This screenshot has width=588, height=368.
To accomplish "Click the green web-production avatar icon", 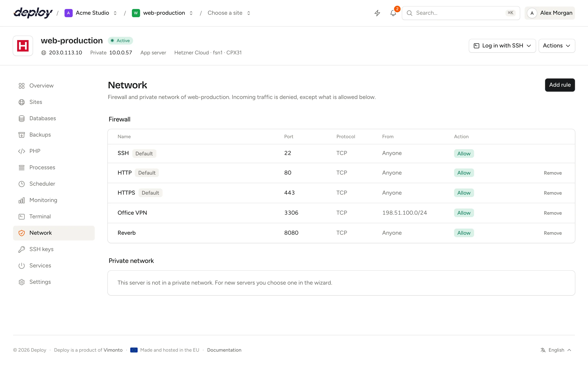I will click(x=136, y=13).
